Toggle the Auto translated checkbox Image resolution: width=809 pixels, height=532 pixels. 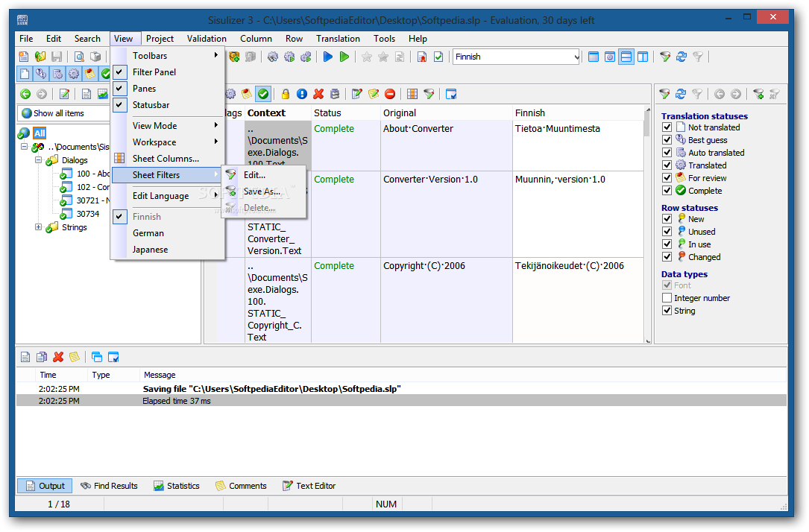coord(667,153)
